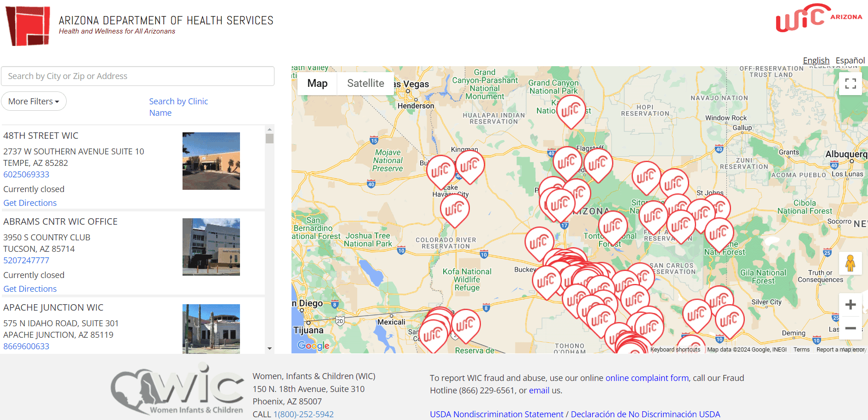This screenshot has width=868, height=420.
Task: Switch to Satellite view
Action: coord(365,84)
